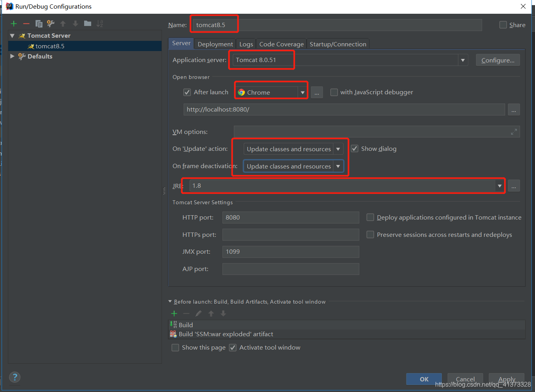This screenshot has height=392, width=535.
Task: Switch to the Code Coverage tab
Action: point(281,44)
